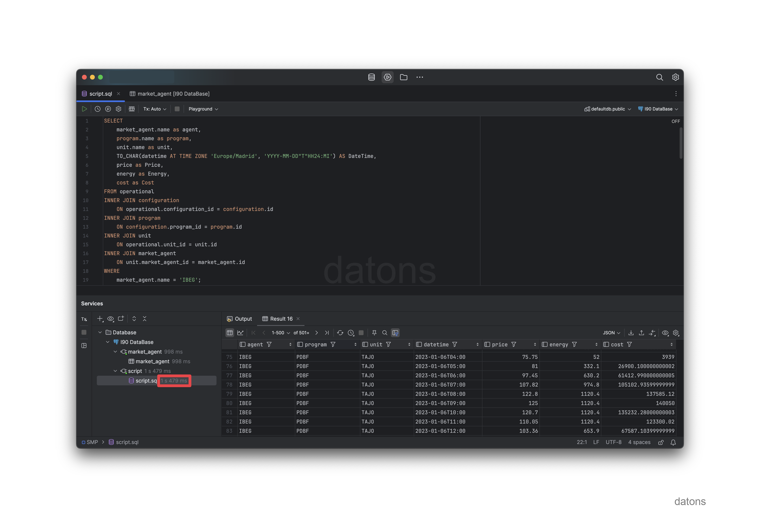Viewport: 760px width, 532px height.
Task: Sort by the price column header
Action: [500, 345]
